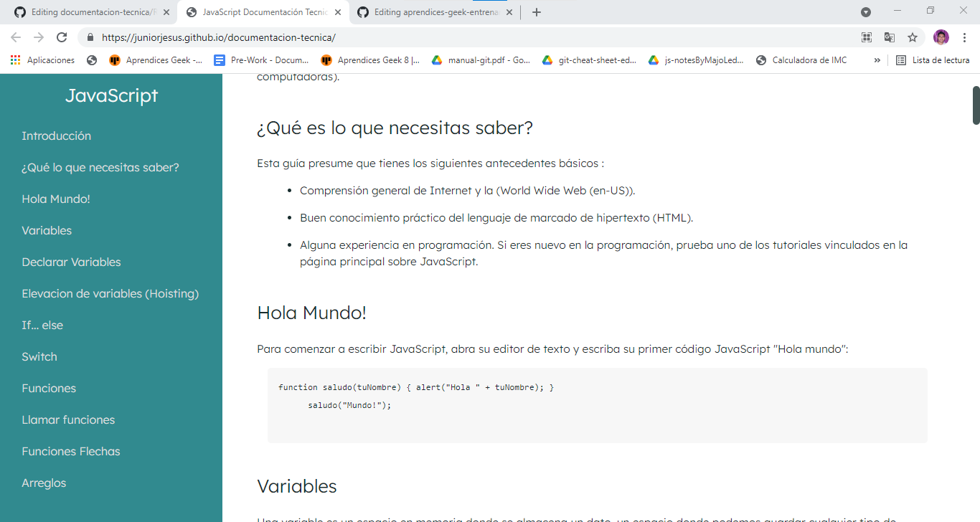The height and width of the screenshot is (522, 980).
Task: Open the QR code icon in address bar
Action: point(866,37)
